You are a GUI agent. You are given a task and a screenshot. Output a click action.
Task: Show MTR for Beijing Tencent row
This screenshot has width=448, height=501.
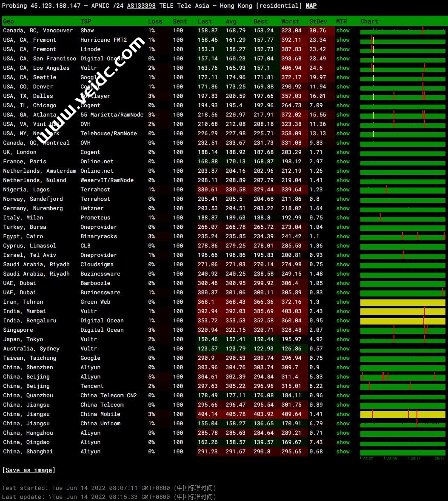[343, 386]
